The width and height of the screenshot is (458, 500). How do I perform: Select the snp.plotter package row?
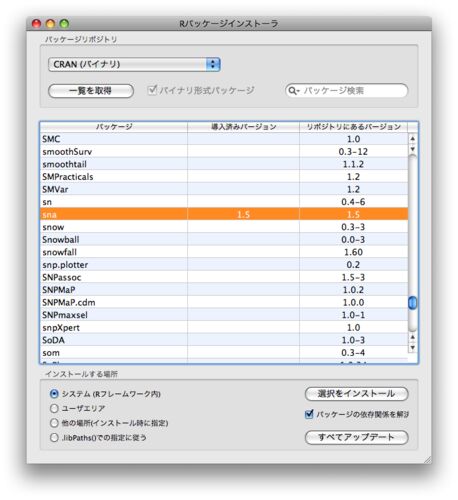point(224,265)
